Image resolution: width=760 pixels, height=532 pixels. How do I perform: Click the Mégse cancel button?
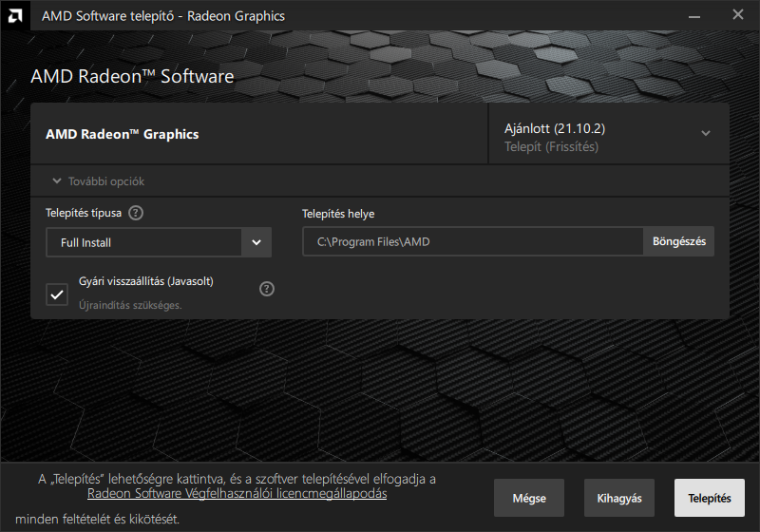529,498
